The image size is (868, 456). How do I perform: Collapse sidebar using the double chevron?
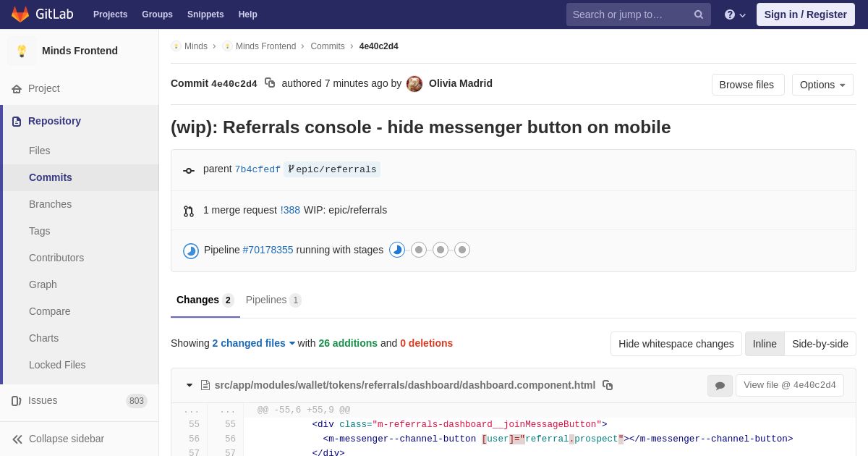(x=17, y=439)
